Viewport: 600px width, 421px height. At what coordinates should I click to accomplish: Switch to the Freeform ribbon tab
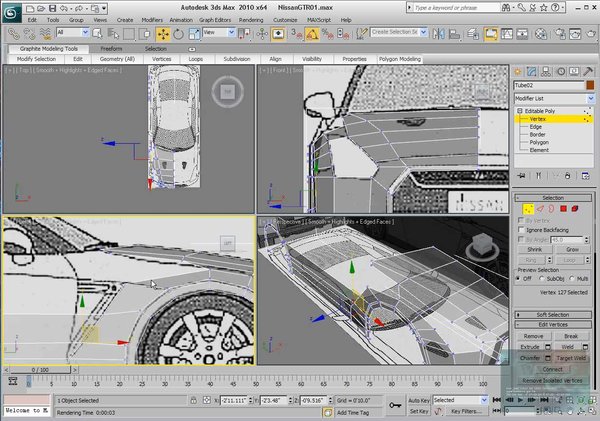click(111, 49)
